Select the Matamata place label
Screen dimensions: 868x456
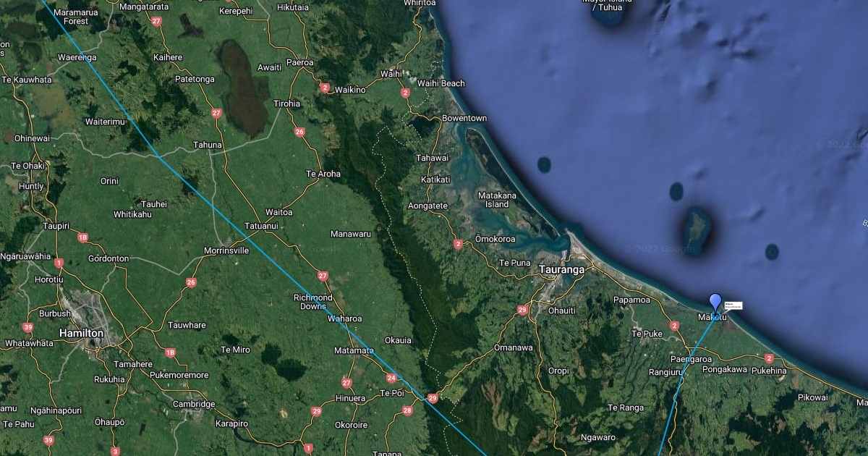(x=354, y=350)
